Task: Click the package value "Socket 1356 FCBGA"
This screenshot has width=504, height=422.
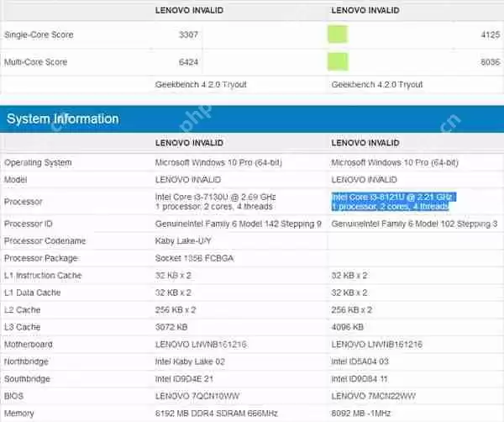Action: click(195, 258)
